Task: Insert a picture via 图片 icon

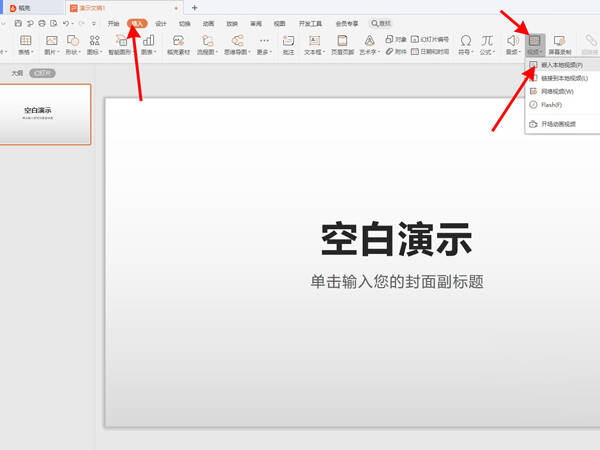Action: (51, 40)
